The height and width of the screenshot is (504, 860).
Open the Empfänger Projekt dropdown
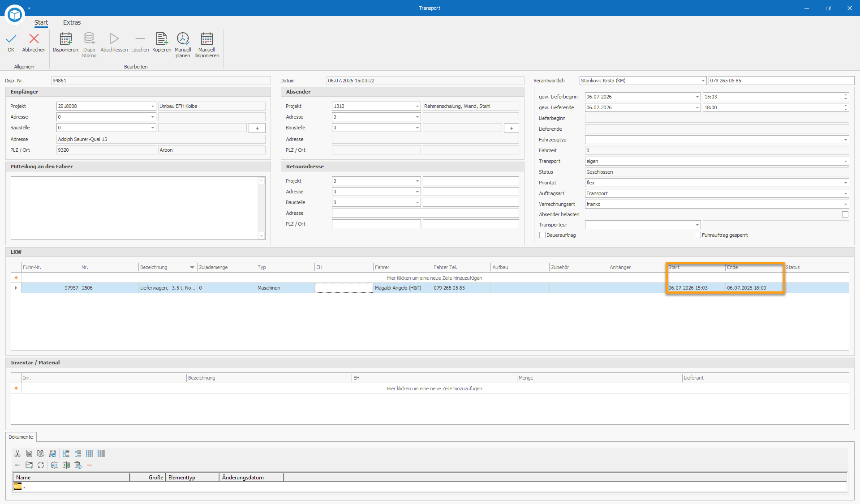152,106
